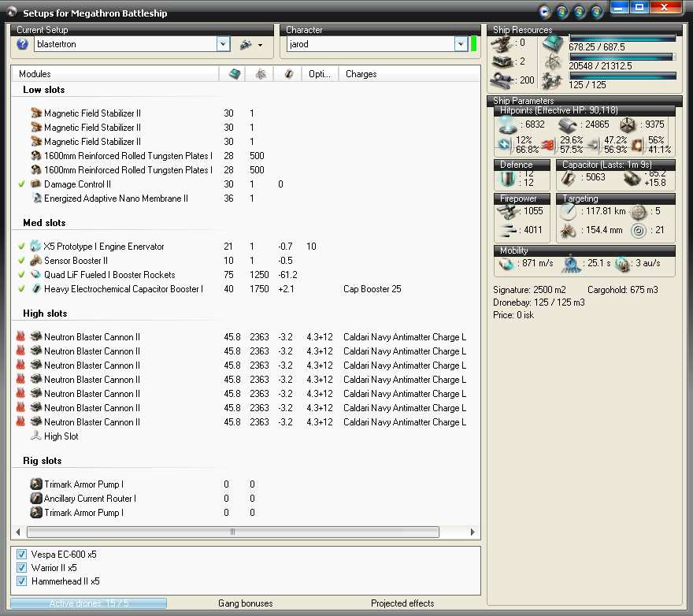Click the CPU column header icon
Image resolution: width=693 pixels, height=616 pixels.
point(234,74)
